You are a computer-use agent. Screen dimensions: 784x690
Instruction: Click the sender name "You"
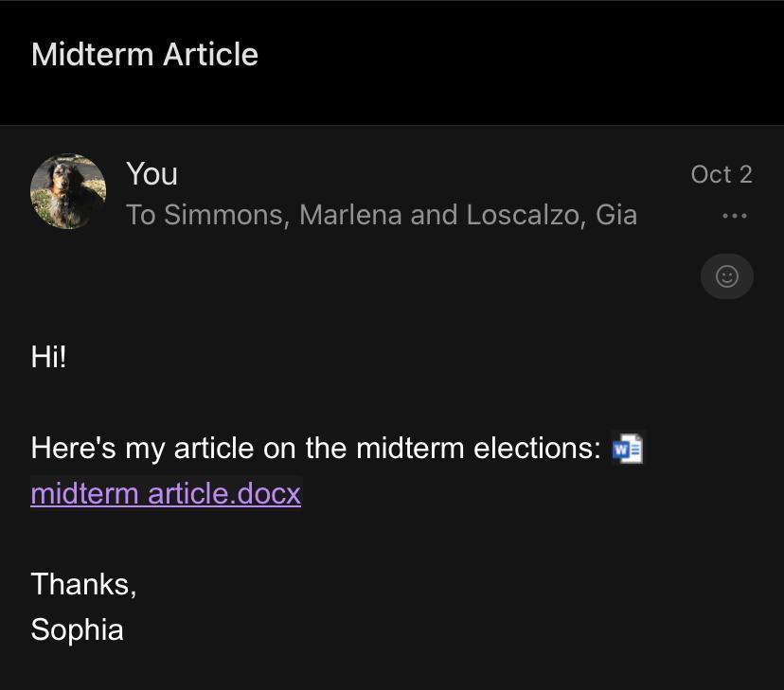point(151,174)
